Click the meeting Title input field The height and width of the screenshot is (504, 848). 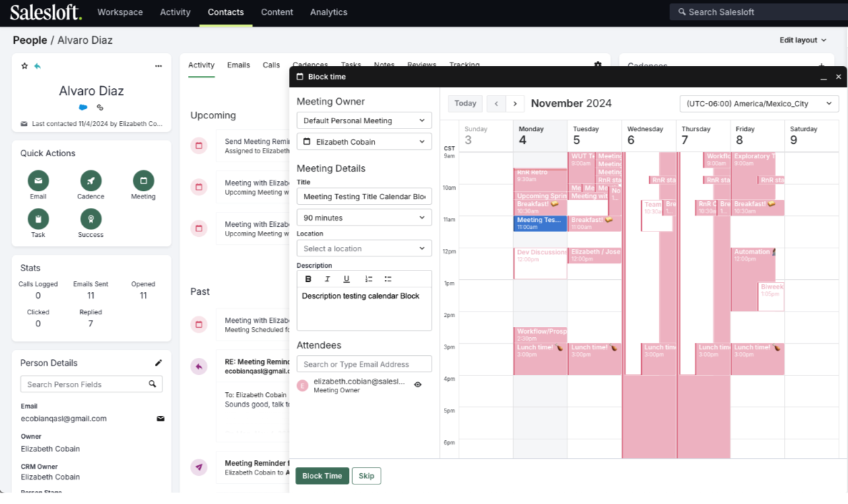[x=364, y=196]
